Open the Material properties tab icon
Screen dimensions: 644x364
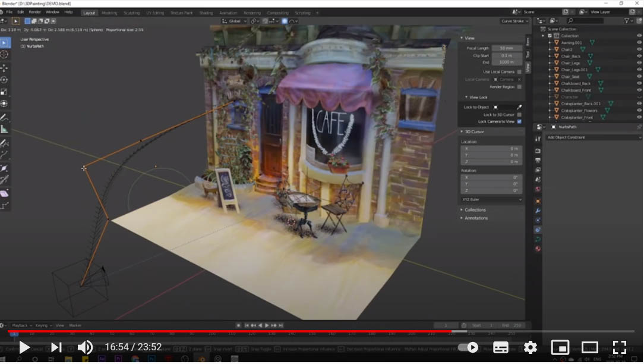[x=538, y=249]
